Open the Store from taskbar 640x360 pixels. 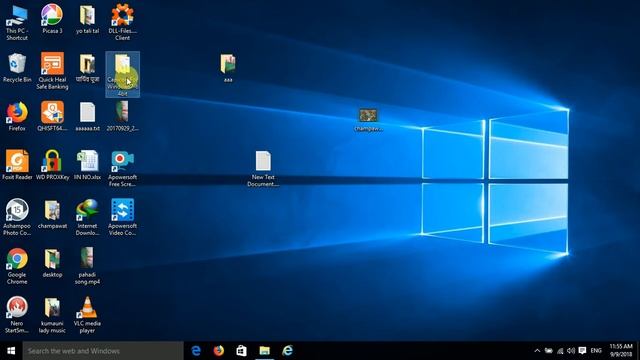click(242, 351)
